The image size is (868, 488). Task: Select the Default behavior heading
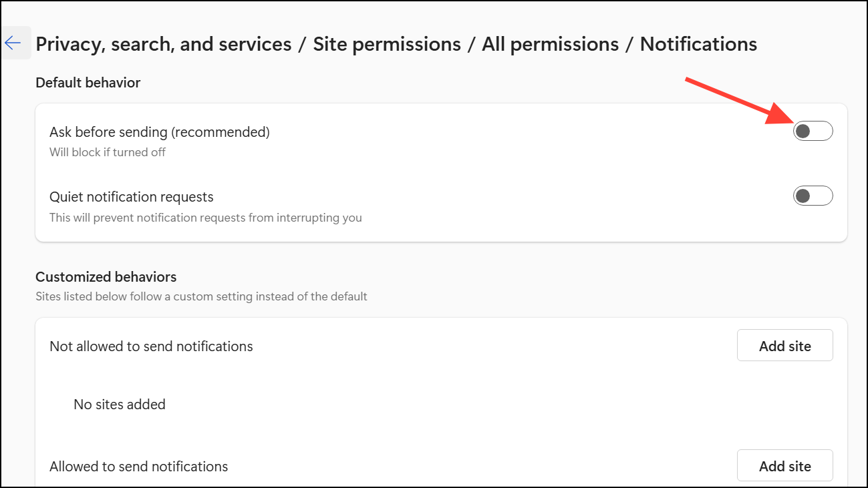click(x=88, y=83)
